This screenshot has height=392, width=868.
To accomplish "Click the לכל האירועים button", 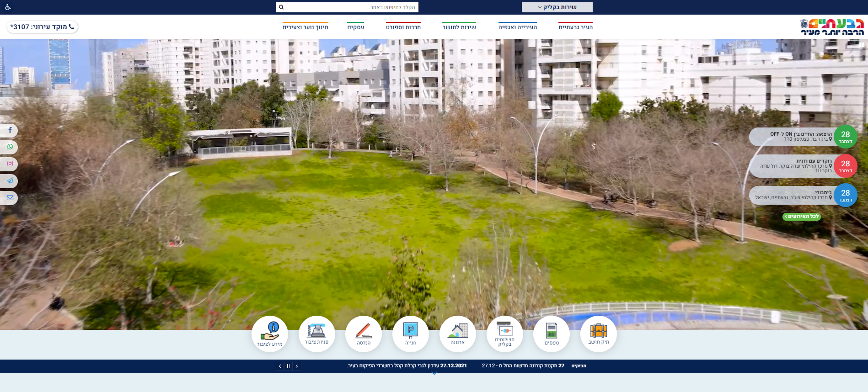I will (801, 217).
